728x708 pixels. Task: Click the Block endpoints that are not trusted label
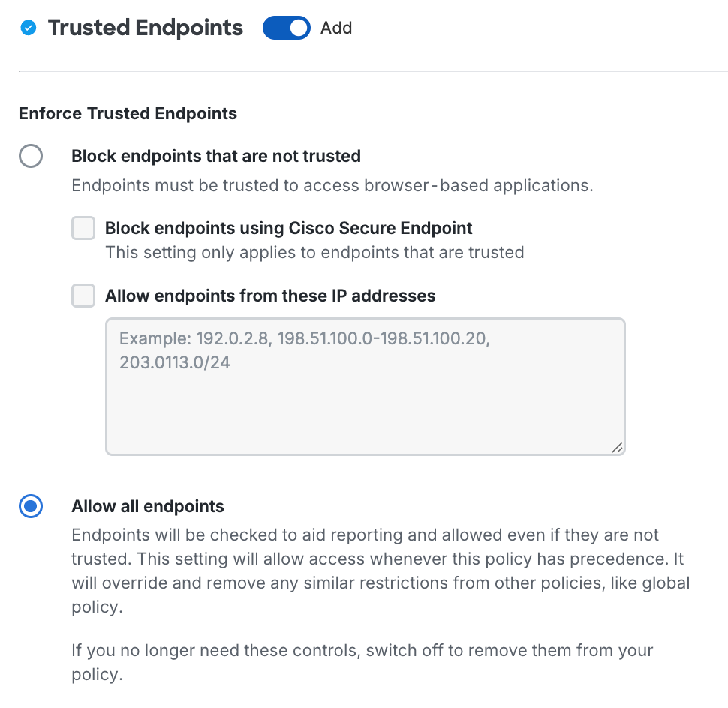click(215, 156)
